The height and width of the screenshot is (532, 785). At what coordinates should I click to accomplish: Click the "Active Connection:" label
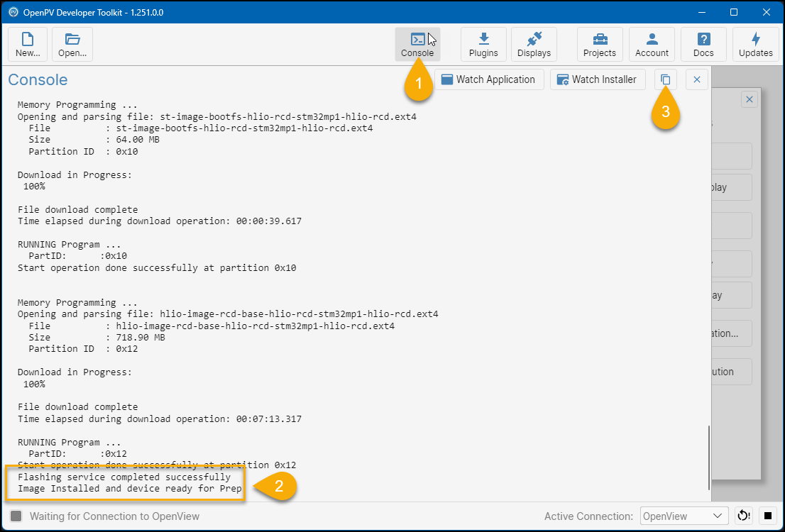pos(589,516)
